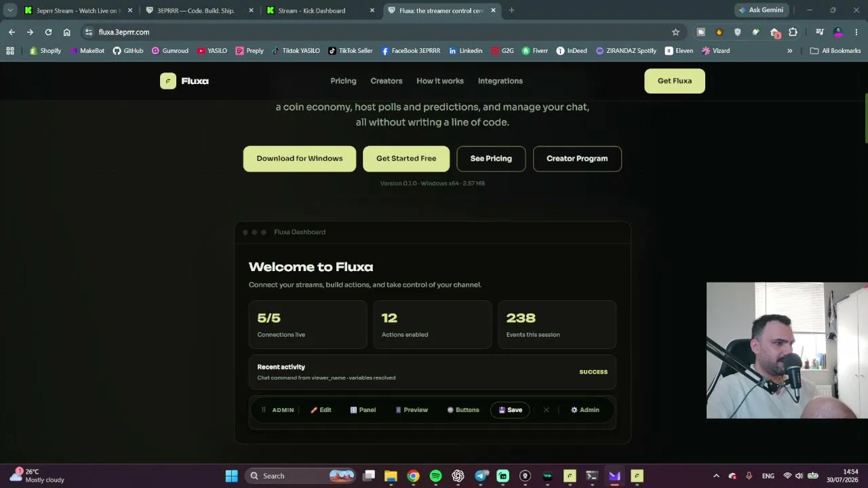Click the Get Started Free button
Screen dimensions: 868x488
pos(406,159)
